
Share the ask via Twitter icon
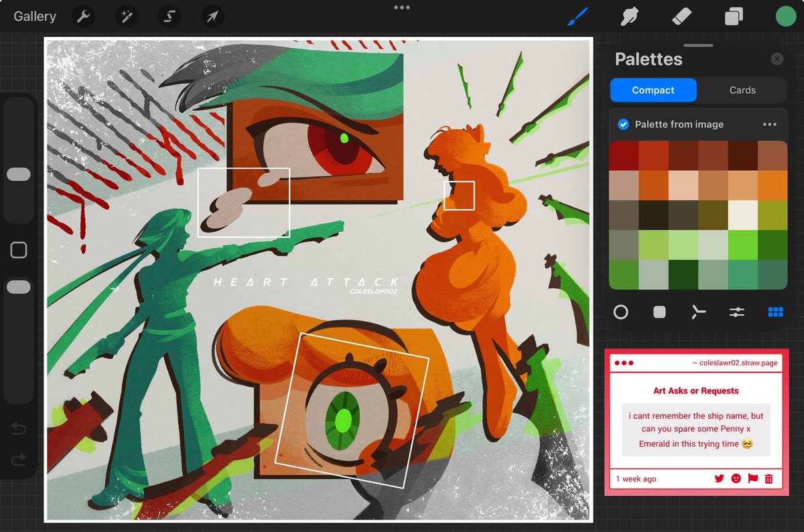(x=720, y=478)
